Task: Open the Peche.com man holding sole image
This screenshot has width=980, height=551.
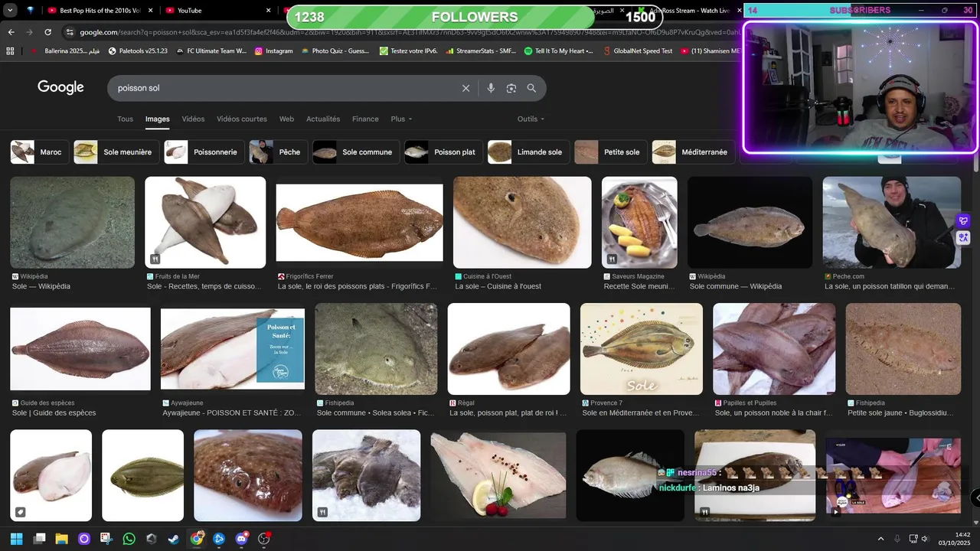Action: click(x=891, y=223)
